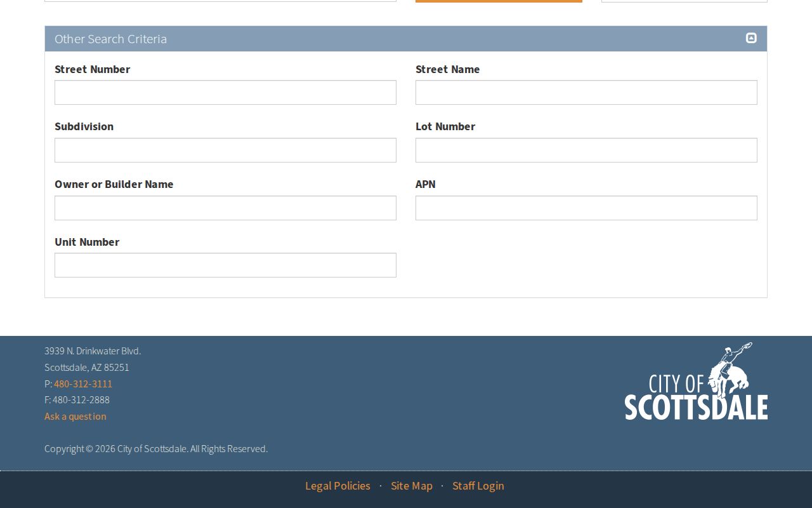Image resolution: width=812 pixels, height=508 pixels.
Task: Click the fax number text 480-312-2888
Action: point(81,400)
